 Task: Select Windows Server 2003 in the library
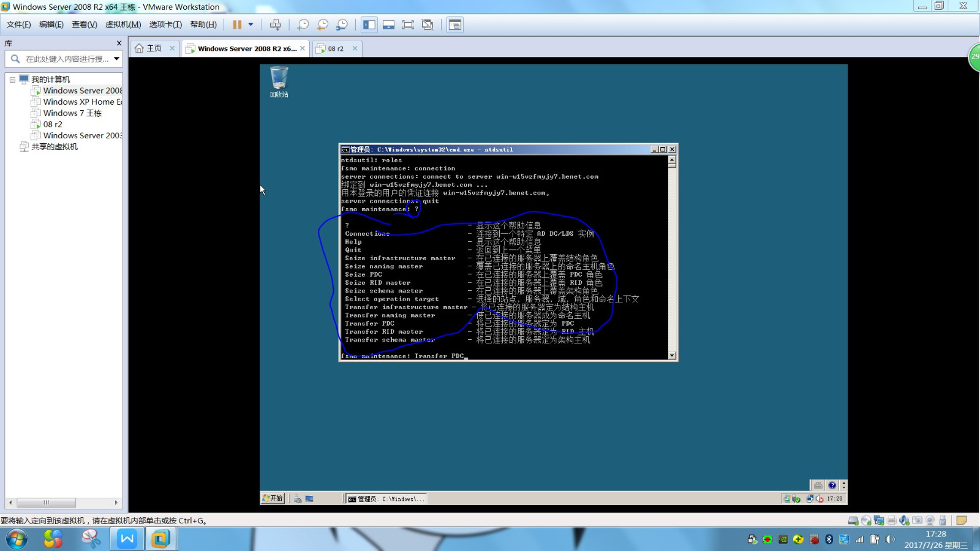77,135
